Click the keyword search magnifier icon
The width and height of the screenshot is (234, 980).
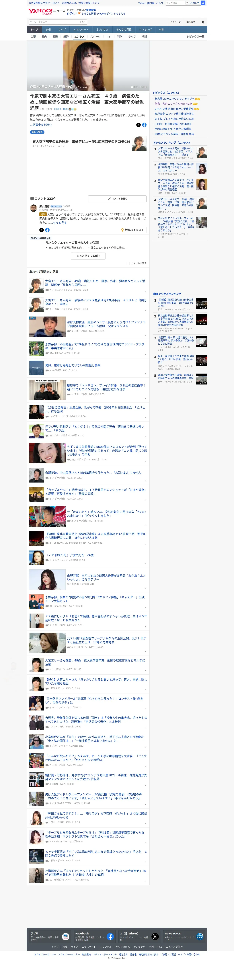click(83, 22)
